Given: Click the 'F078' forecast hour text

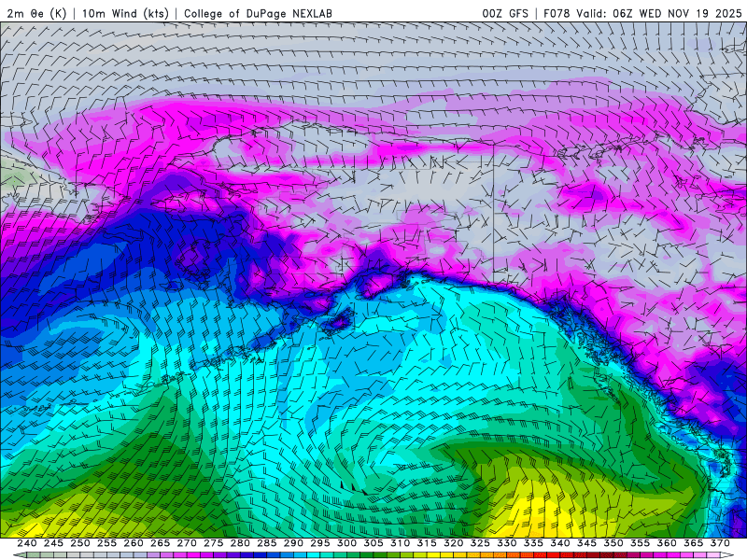Looking at the screenshot, I should click(557, 13).
